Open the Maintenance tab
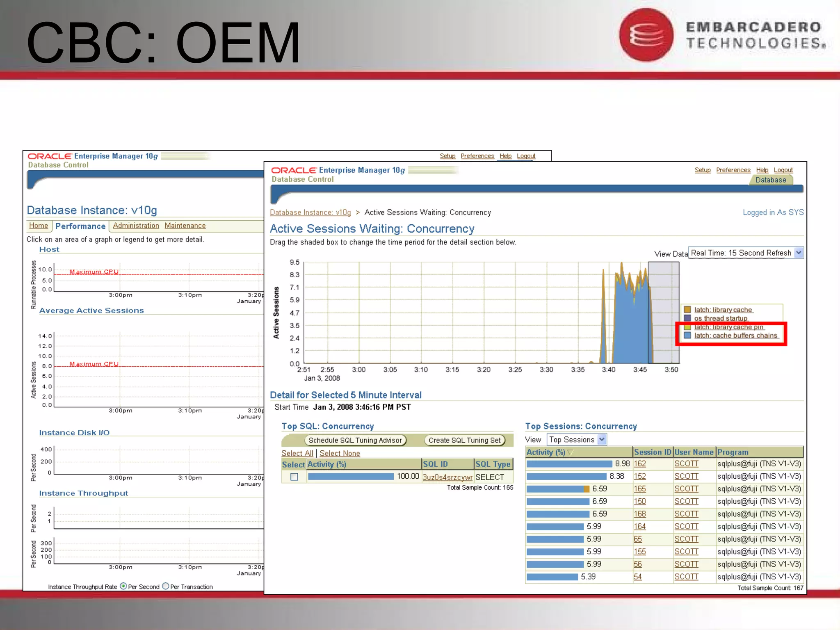This screenshot has height=630, width=840. [185, 226]
